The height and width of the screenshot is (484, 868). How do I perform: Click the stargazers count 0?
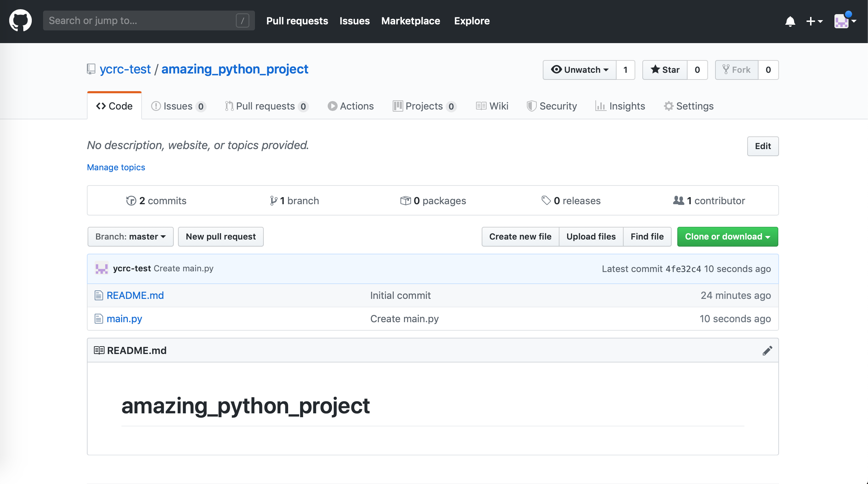coord(697,70)
